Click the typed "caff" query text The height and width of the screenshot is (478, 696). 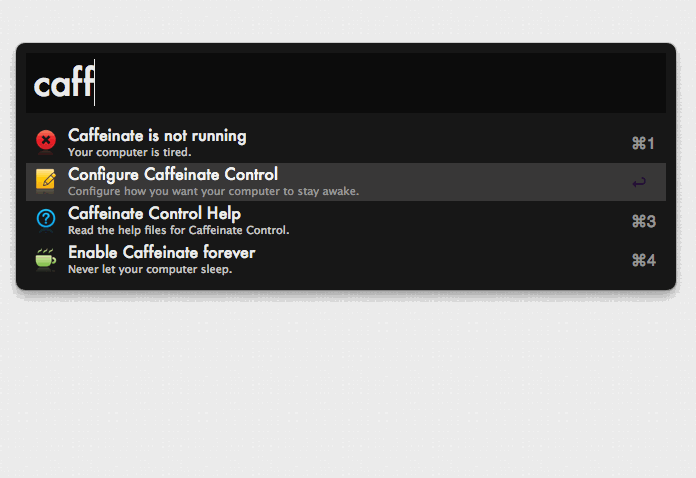coord(63,85)
